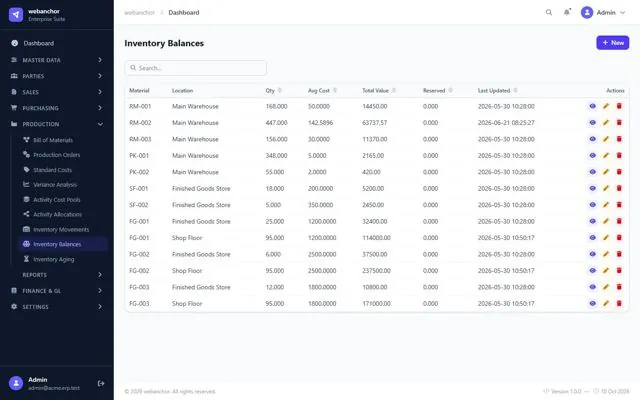This screenshot has width=640, height=400.
Task: View PK-002 details with eye icon
Action: 593,172
